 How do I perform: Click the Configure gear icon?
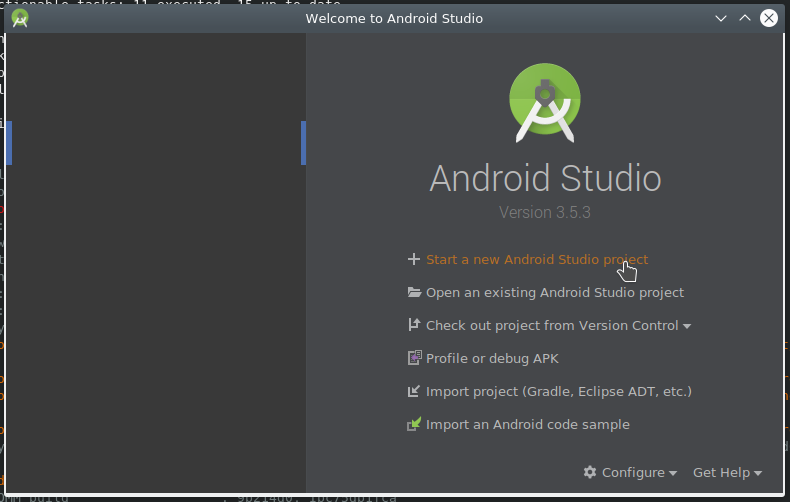click(x=590, y=472)
